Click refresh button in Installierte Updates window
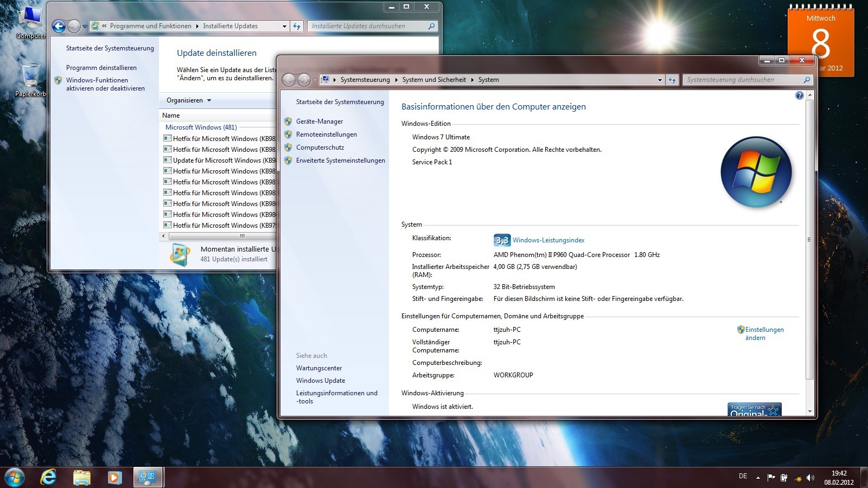The width and height of the screenshot is (868, 488). click(297, 26)
